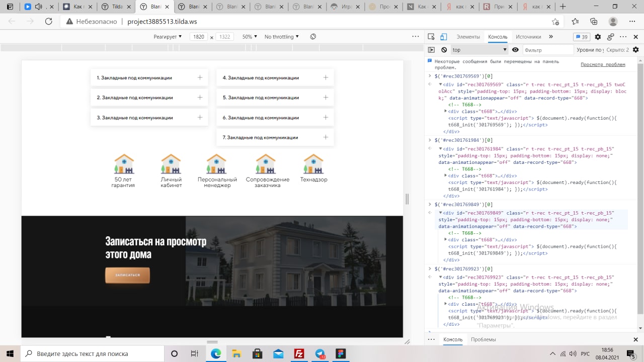Open Windows Start menu
This screenshot has width=644, height=362.
click(x=10, y=353)
